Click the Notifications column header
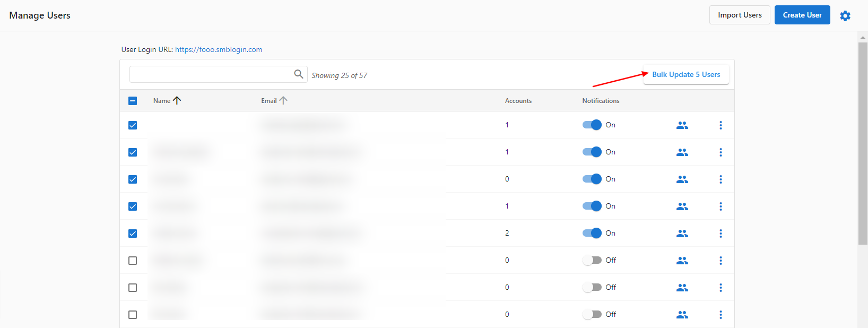 pos(601,101)
